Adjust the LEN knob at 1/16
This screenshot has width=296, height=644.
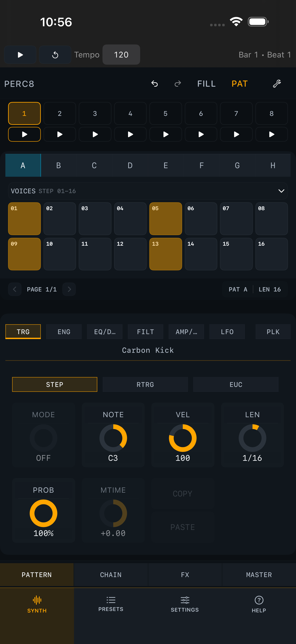(x=252, y=438)
